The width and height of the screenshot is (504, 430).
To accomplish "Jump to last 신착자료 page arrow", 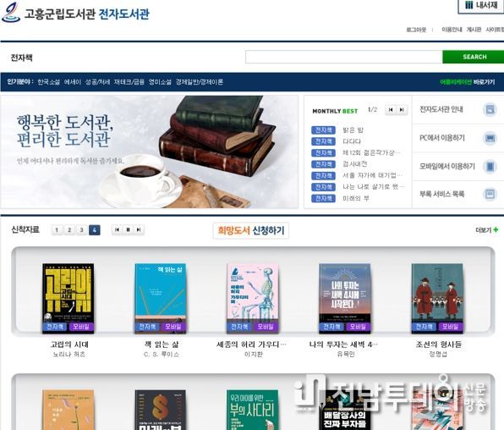I will click(x=139, y=229).
